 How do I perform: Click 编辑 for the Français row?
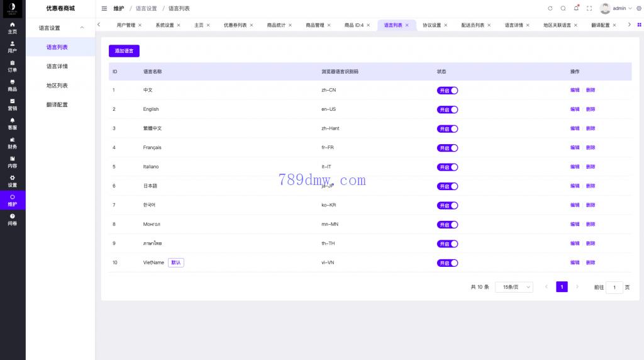(575, 148)
